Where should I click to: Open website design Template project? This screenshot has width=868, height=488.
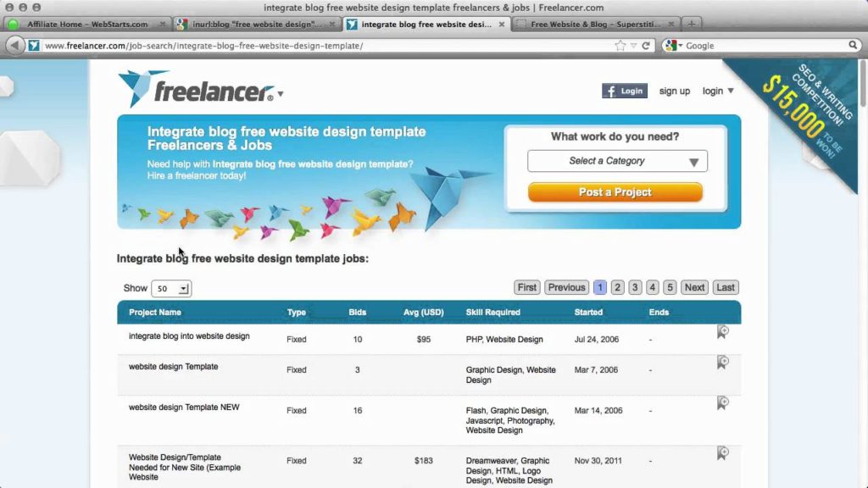(173, 366)
